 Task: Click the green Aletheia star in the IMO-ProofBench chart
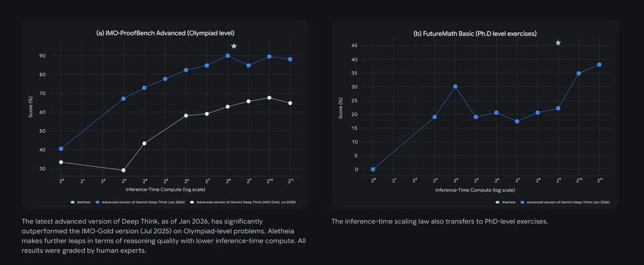(x=233, y=46)
